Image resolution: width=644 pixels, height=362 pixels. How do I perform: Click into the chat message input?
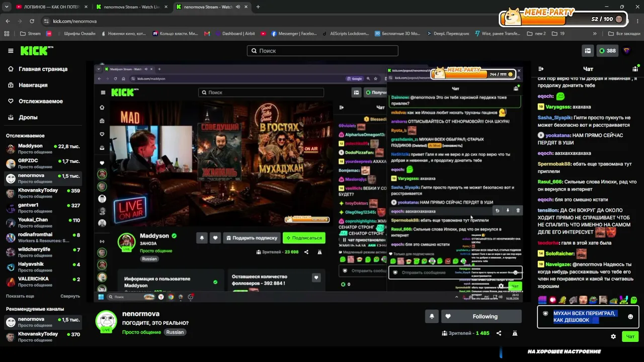[x=588, y=317]
